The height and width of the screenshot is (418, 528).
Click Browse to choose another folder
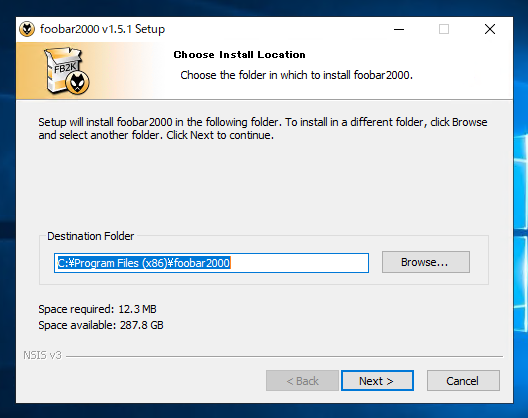pos(426,262)
